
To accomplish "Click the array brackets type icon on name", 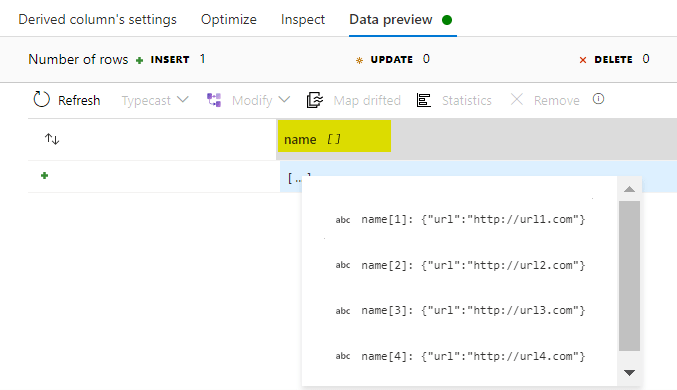I will tap(334, 139).
